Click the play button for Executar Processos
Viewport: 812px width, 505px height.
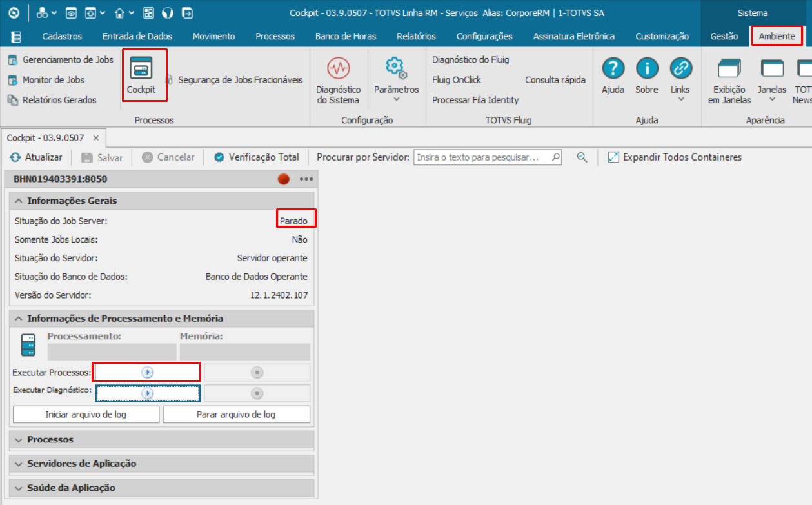[148, 372]
